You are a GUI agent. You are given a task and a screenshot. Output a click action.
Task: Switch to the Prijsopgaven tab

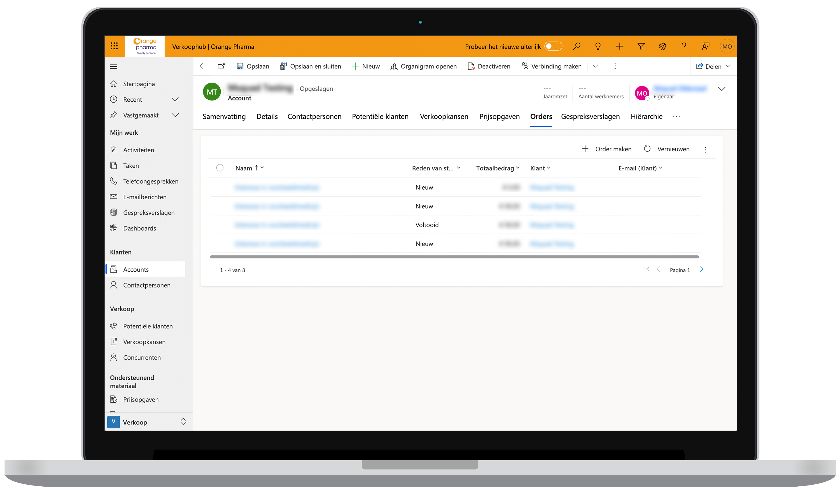point(500,116)
